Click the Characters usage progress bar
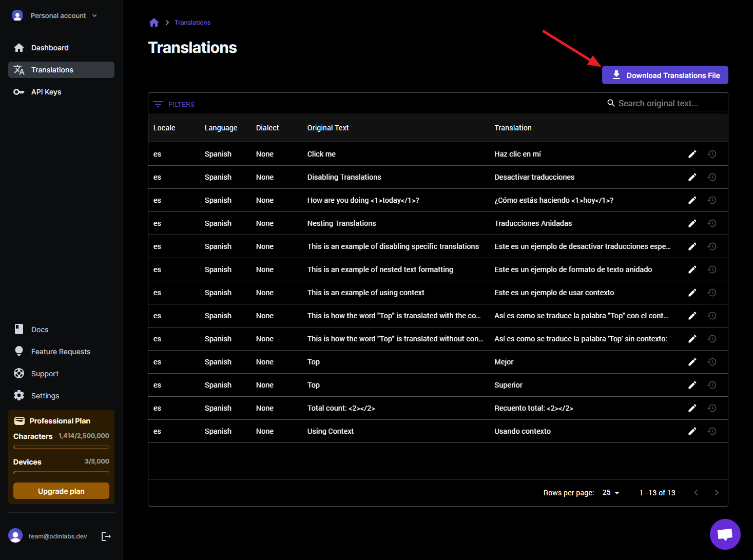 click(61, 447)
